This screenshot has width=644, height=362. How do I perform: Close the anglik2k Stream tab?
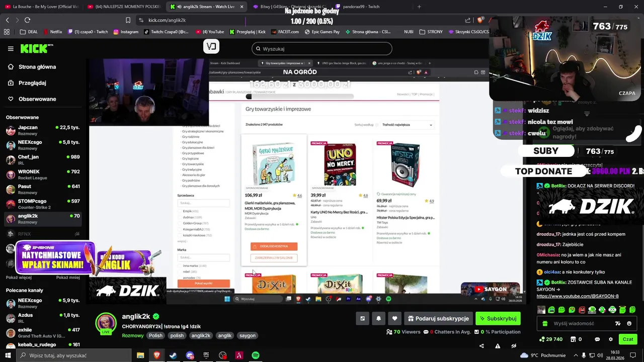pos(242,7)
